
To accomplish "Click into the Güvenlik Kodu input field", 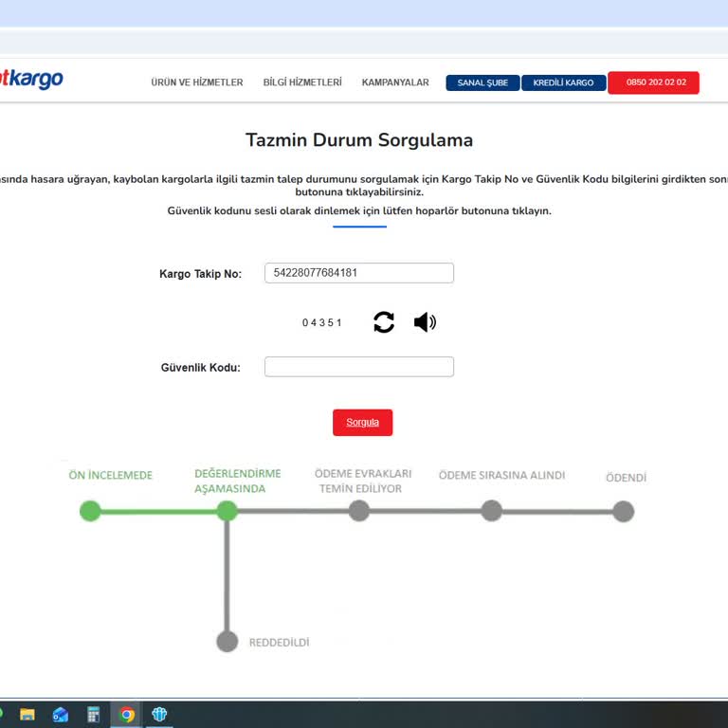I will pyautogui.click(x=359, y=366).
